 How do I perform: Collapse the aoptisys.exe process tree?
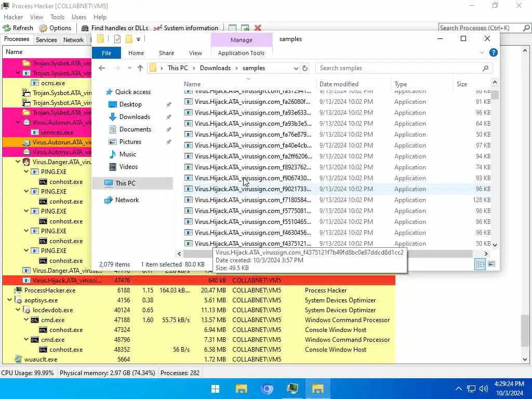(x=9, y=300)
